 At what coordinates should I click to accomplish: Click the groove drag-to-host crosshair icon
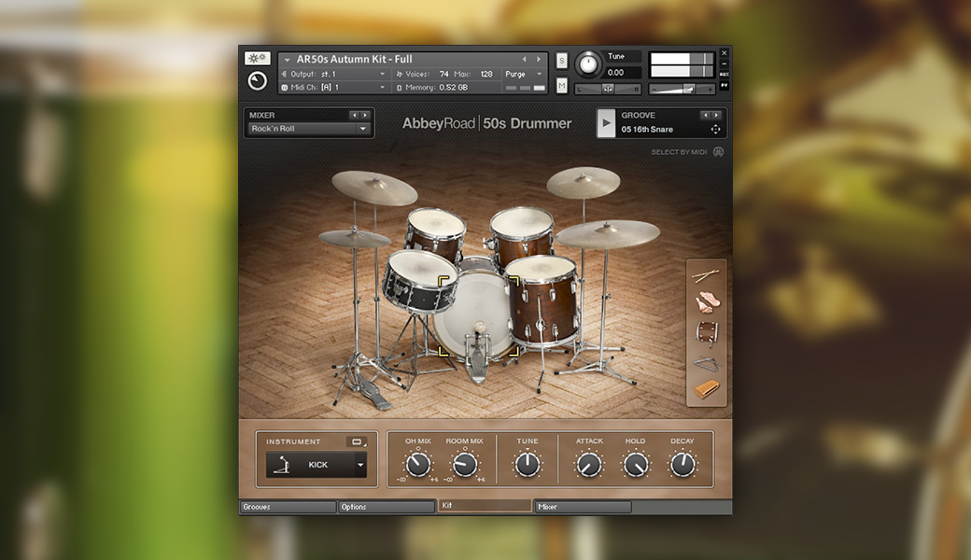click(x=715, y=130)
